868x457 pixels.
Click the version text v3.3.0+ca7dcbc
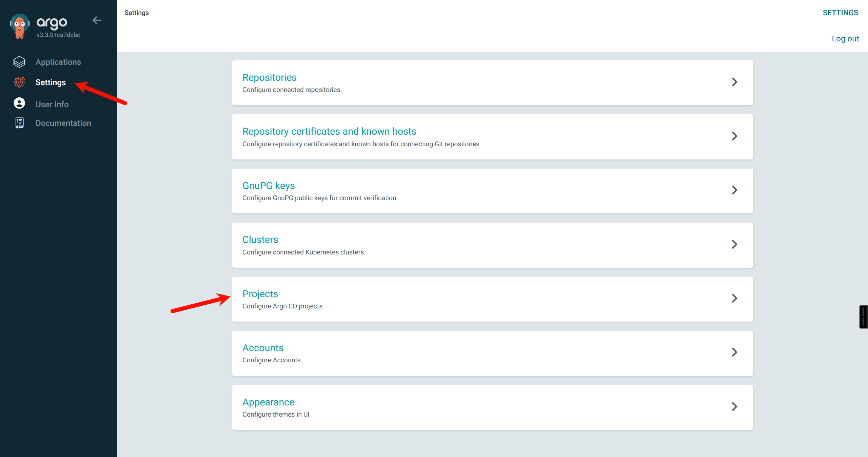[58, 35]
